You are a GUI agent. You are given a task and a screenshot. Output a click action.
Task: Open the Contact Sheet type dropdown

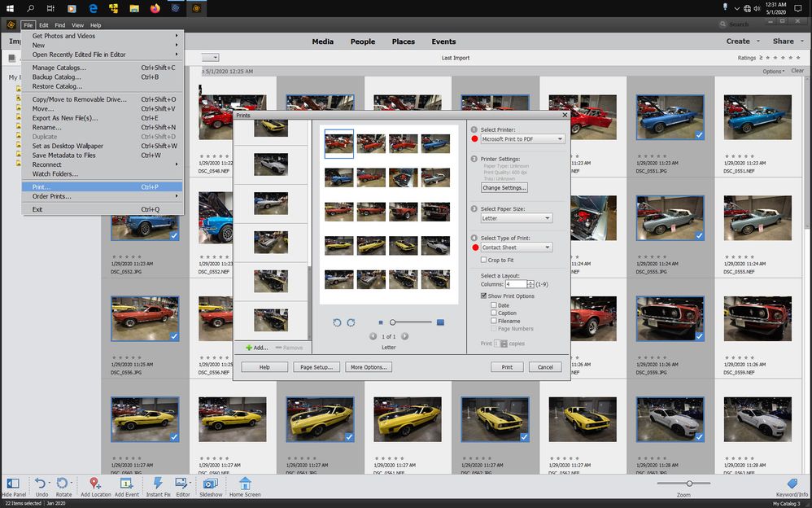[515, 247]
